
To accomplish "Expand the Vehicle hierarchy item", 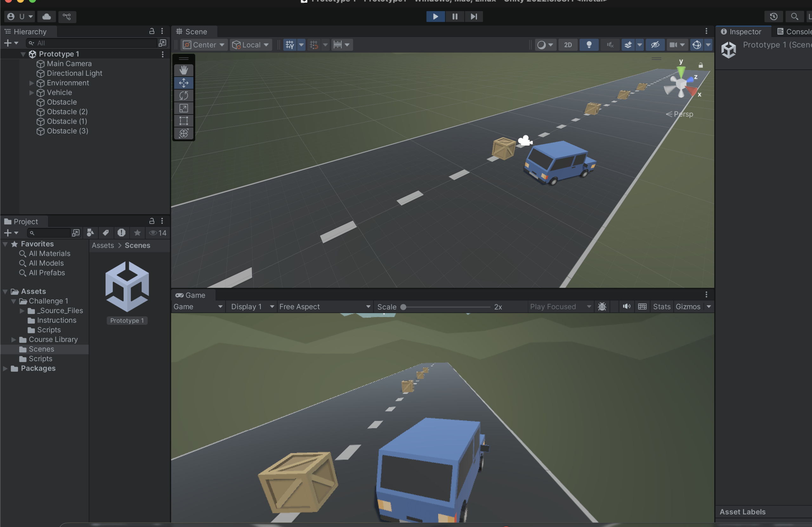I will tap(31, 93).
